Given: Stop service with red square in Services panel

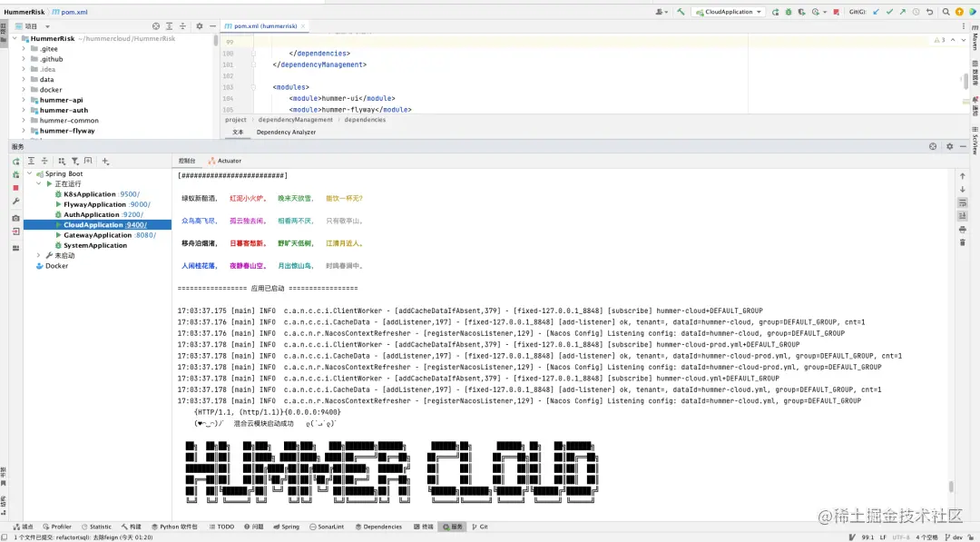Looking at the screenshot, I should [15, 188].
